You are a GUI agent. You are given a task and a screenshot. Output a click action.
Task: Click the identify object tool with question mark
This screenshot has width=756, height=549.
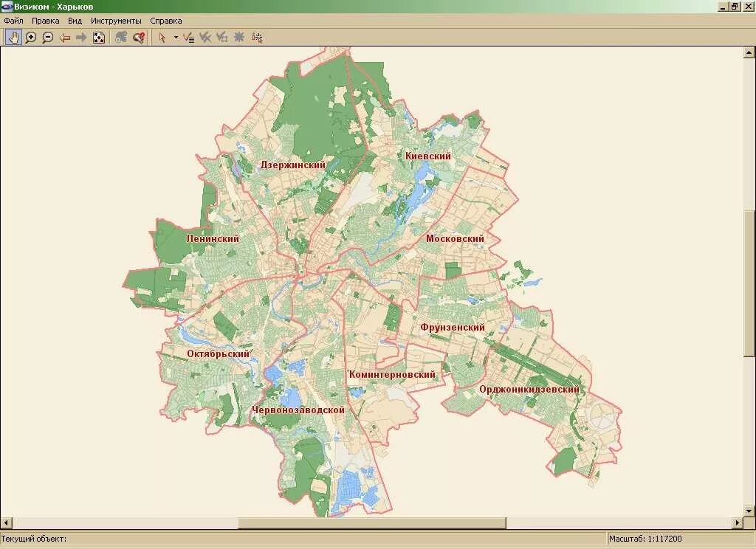pos(139,37)
